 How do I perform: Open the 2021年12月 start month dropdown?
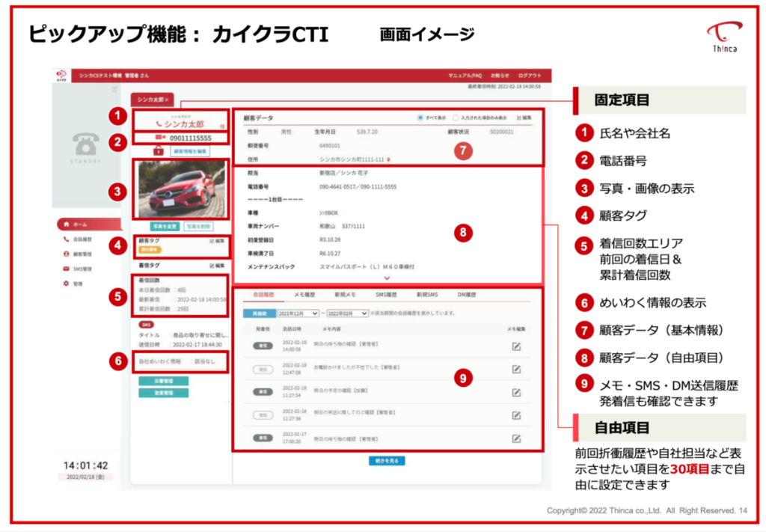click(298, 314)
